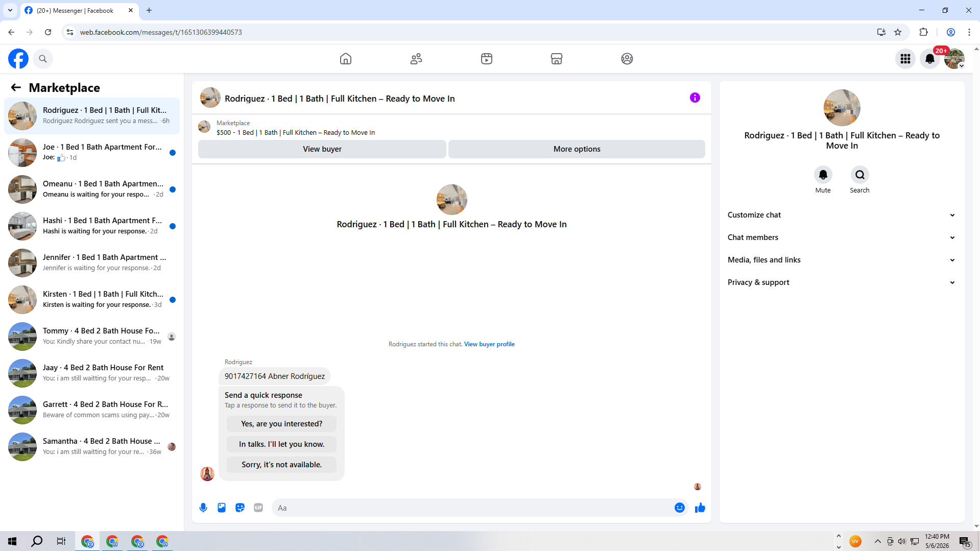Screen dimensions: 980x551
Task: Mute this conversation with the bell icon
Action: [823, 175]
